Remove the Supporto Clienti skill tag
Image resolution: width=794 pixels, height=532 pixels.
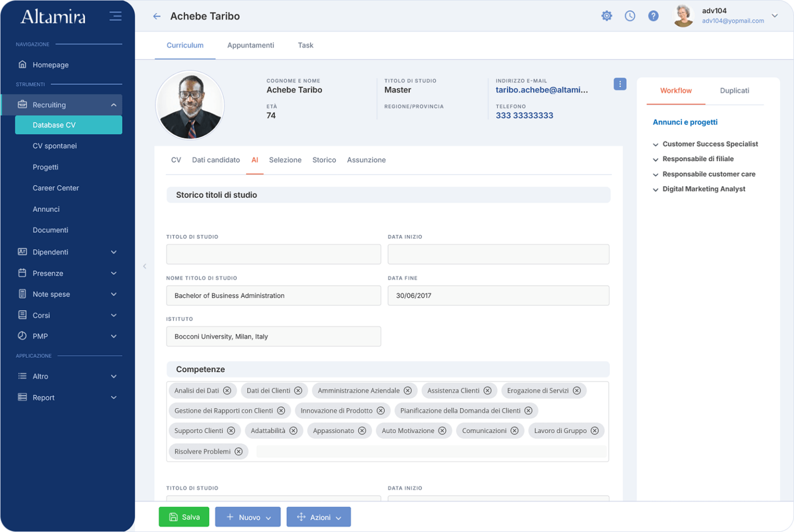[231, 431]
